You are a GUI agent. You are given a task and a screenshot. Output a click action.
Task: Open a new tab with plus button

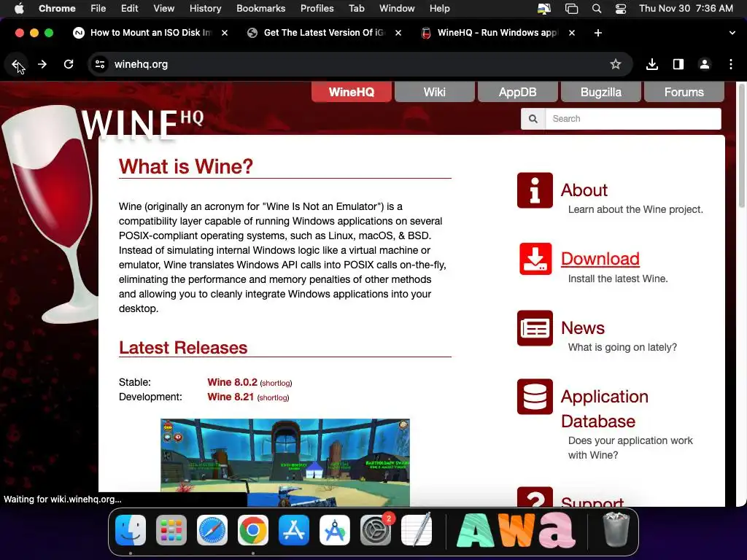click(598, 33)
